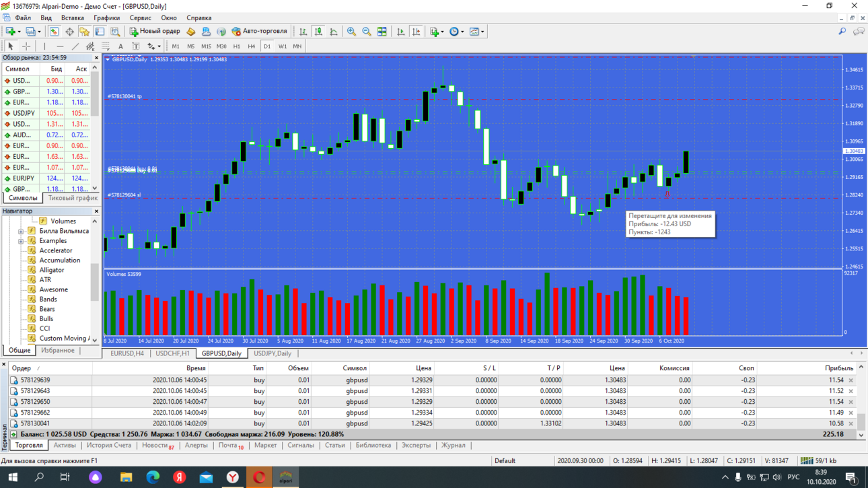Screen dimensions: 868x488
Task: Open the Periods clock icon
Action: click(x=454, y=32)
